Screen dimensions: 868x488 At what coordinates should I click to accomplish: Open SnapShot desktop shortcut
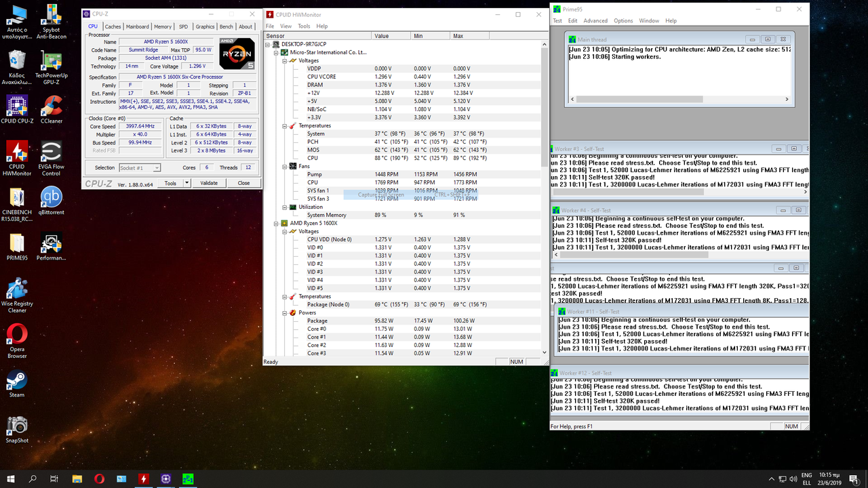tap(17, 429)
